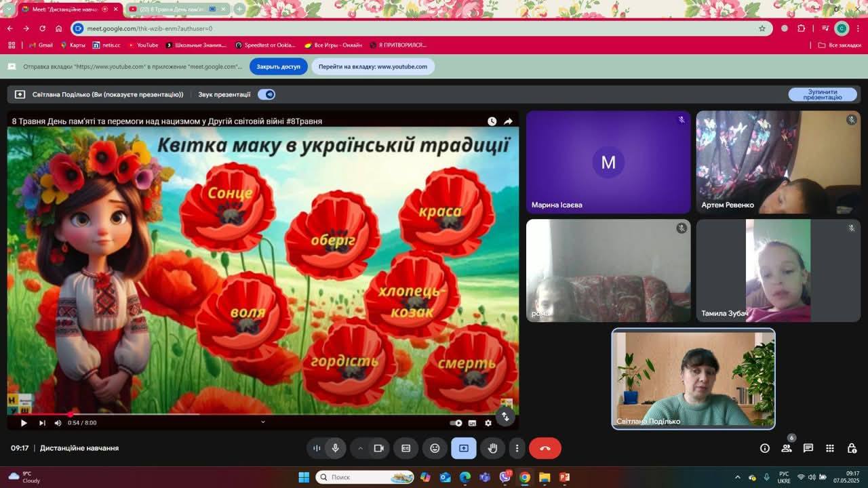Viewport: 868px width, 488px height.
Task: Click the Закрыть доступ button
Action: (x=278, y=66)
